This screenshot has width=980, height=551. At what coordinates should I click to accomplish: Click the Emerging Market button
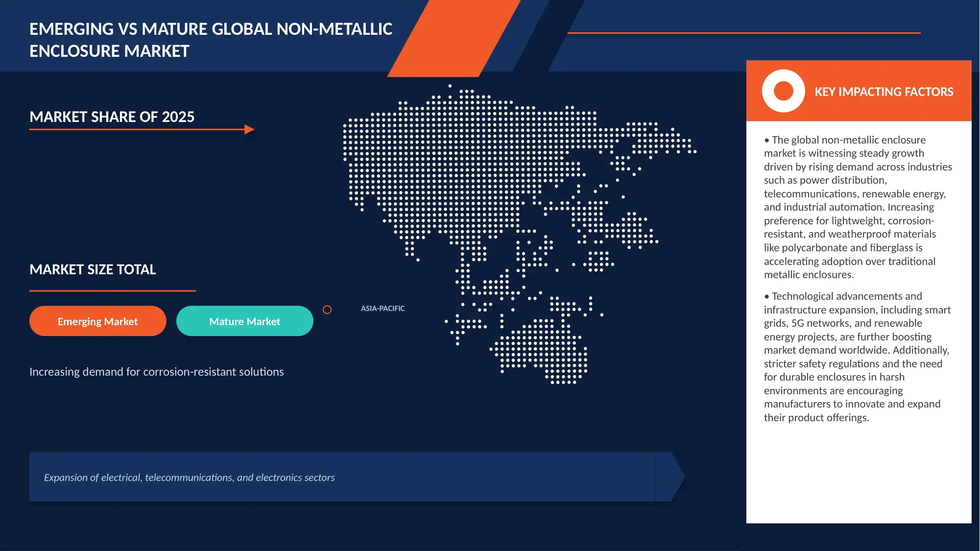point(98,321)
